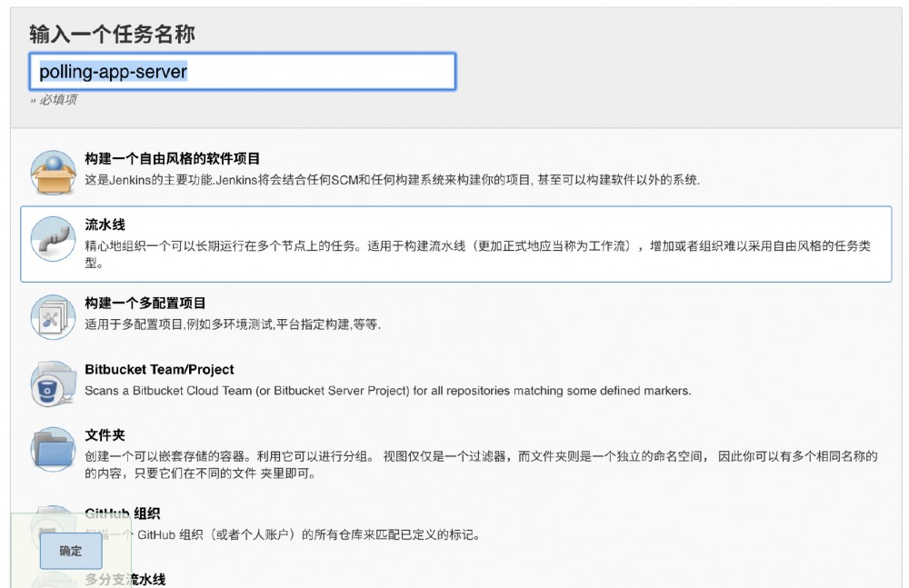Choose the 文件夹 container item type
Image resolution: width=909 pixels, height=588 pixels.
364,450
